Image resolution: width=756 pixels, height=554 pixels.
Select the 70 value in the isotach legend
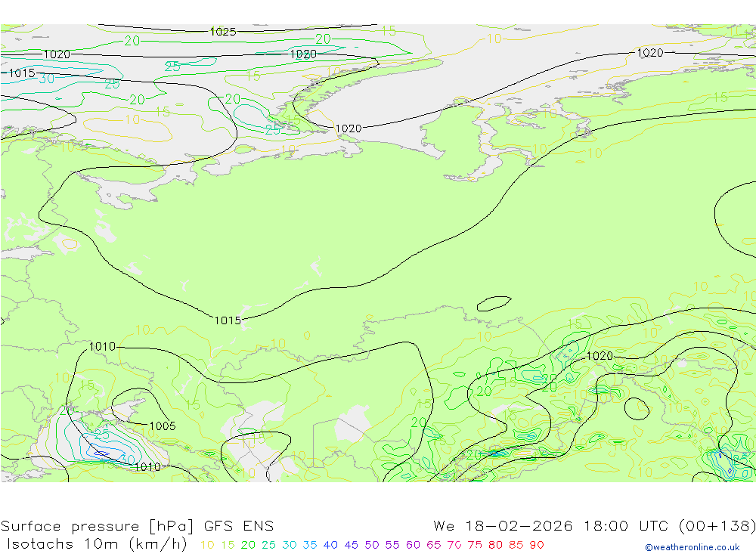coord(454,545)
